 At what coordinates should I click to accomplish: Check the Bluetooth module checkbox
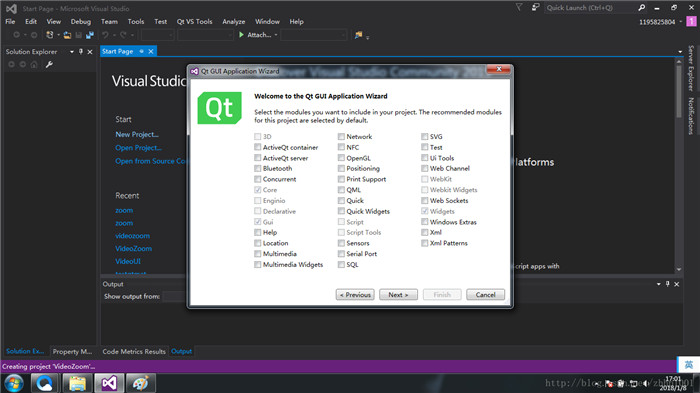(x=258, y=168)
